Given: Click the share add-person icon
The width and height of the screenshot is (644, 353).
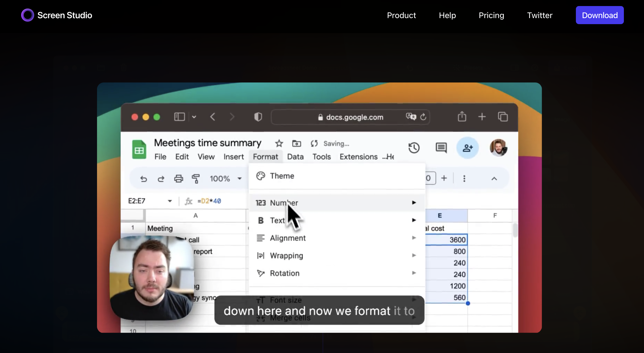Looking at the screenshot, I should (467, 148).
